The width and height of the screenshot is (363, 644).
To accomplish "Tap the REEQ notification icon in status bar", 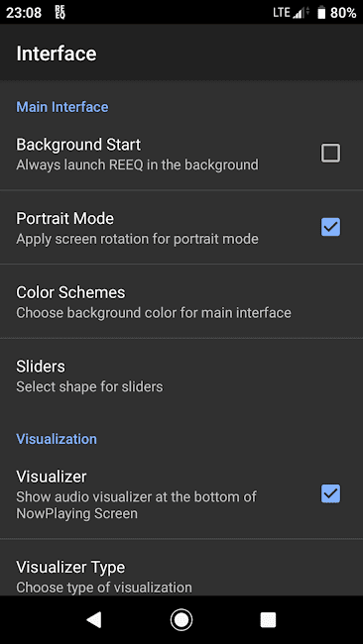I will 60,13.
